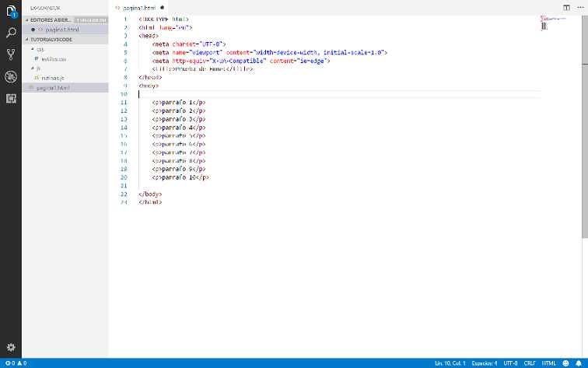Select the pagina1.html editor tab
The image size is (588, 368).
coord(140,8)
